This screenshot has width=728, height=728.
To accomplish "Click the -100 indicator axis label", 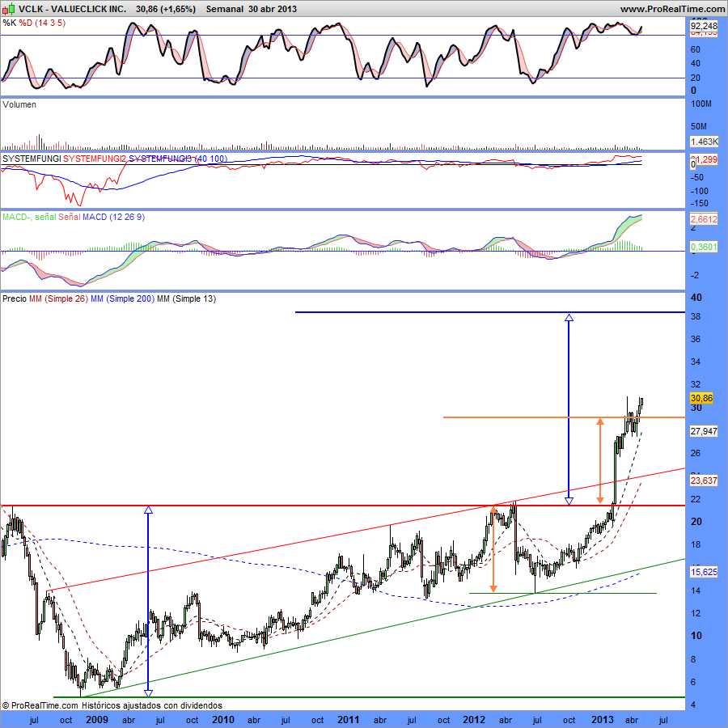I will (x=700, y=191).
